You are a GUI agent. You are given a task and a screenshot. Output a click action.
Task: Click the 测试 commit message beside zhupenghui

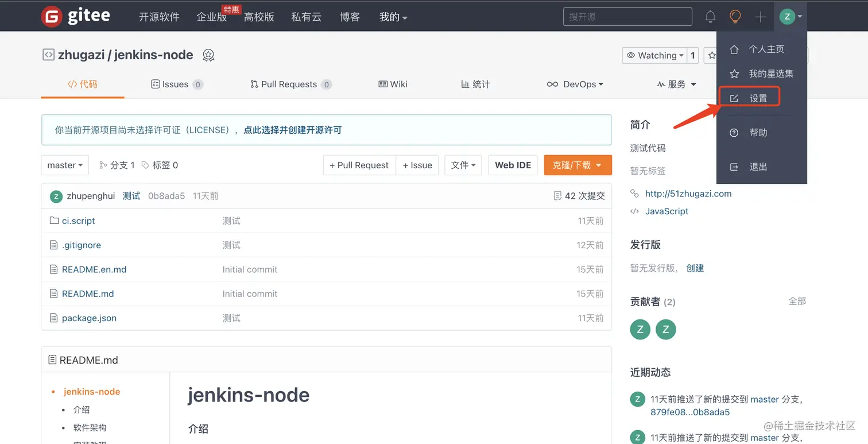[x=131, y=196]
